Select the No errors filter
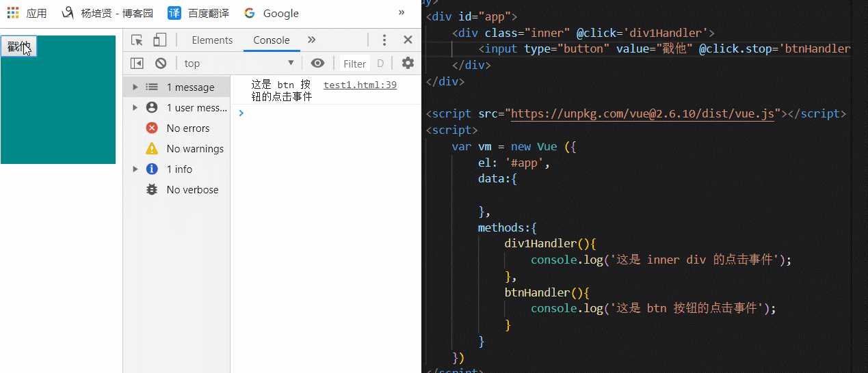This screenshot has width=868, height=373. 177,128
